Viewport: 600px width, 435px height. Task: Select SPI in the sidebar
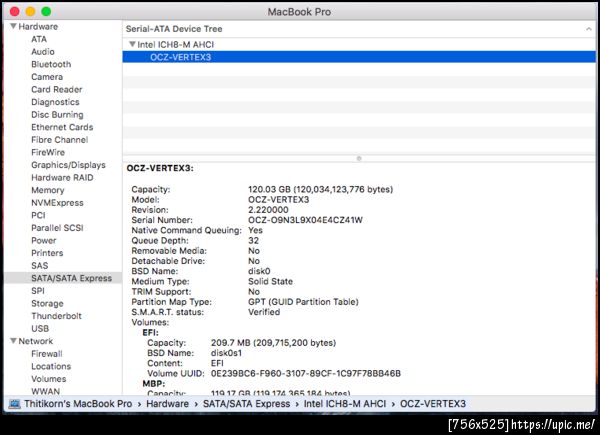click(38, 291)
